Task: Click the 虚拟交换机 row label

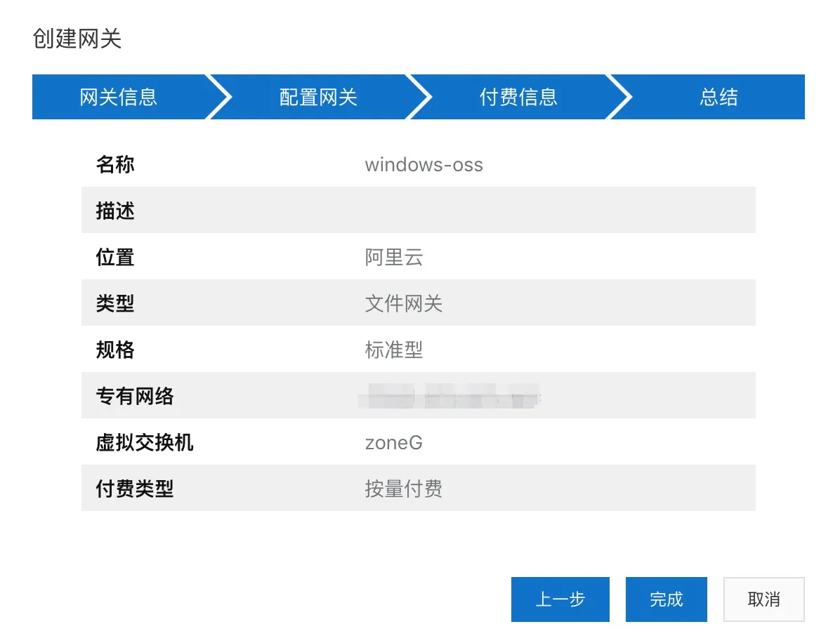Action: click(x=145, y=443)
